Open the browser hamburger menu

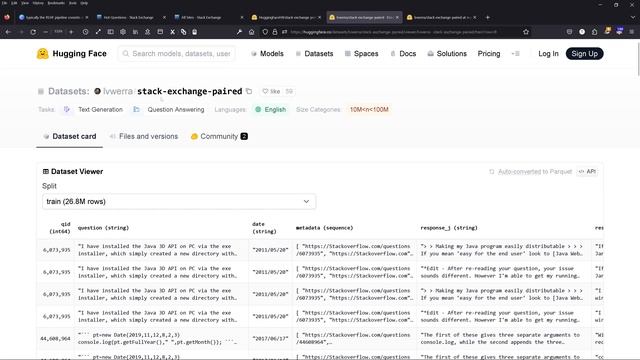631,32
